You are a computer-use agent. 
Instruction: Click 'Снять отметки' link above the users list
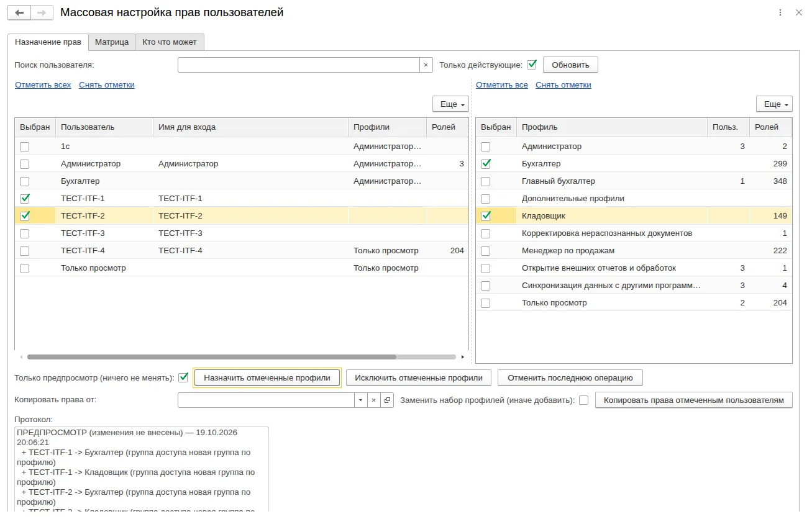(107, 85)
